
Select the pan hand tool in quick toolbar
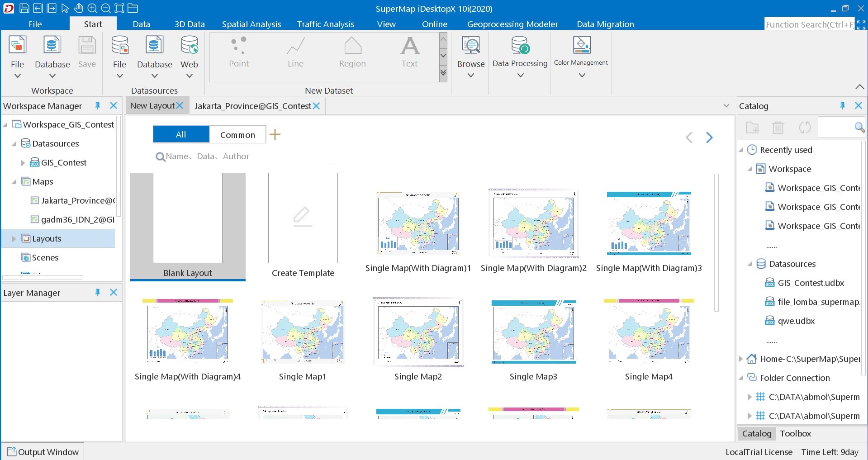pyautogui.click(x=78, y=8)
